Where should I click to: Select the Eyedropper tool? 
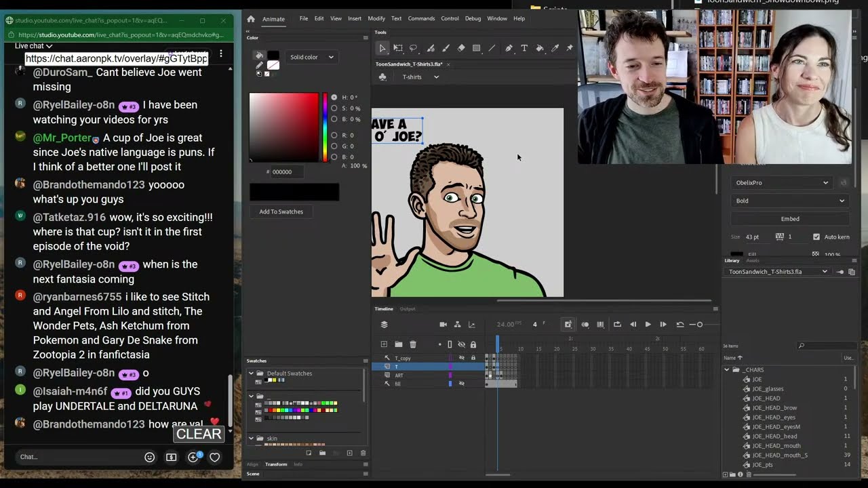coord(555,48)
